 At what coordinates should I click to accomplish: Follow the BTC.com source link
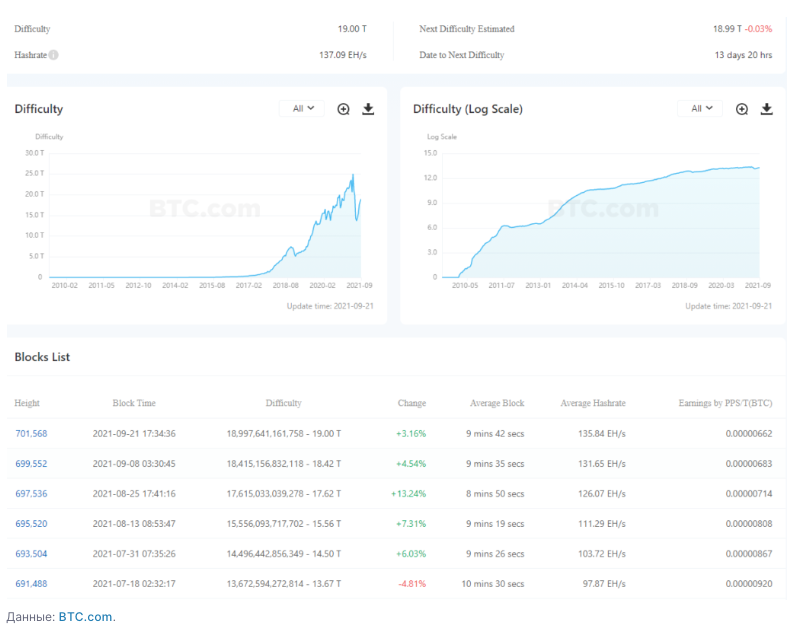pyautogui.click(x=85, y=617)
